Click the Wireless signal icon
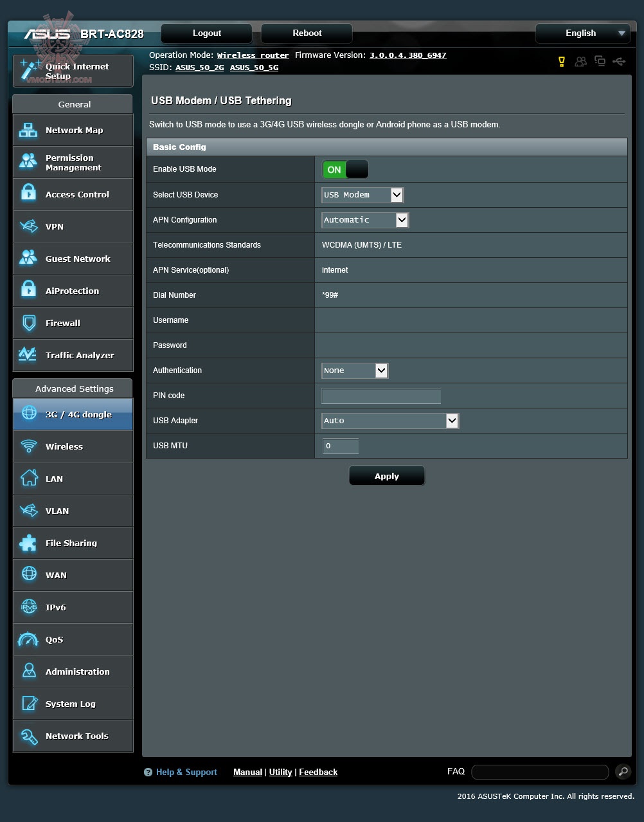Image resolution: width=644 pixels, height=822 pixels. pos(28,446)
